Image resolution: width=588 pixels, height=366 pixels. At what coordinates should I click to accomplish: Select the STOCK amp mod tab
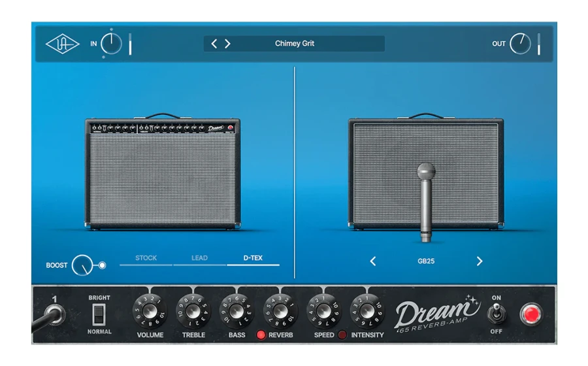pyautogui.click(x=146, y=259)
